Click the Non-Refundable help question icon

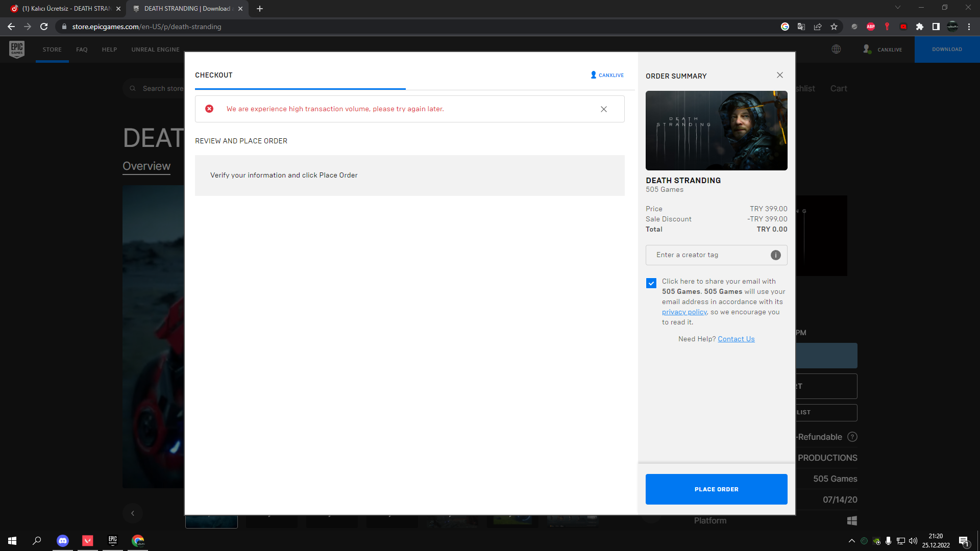(852, 437)
